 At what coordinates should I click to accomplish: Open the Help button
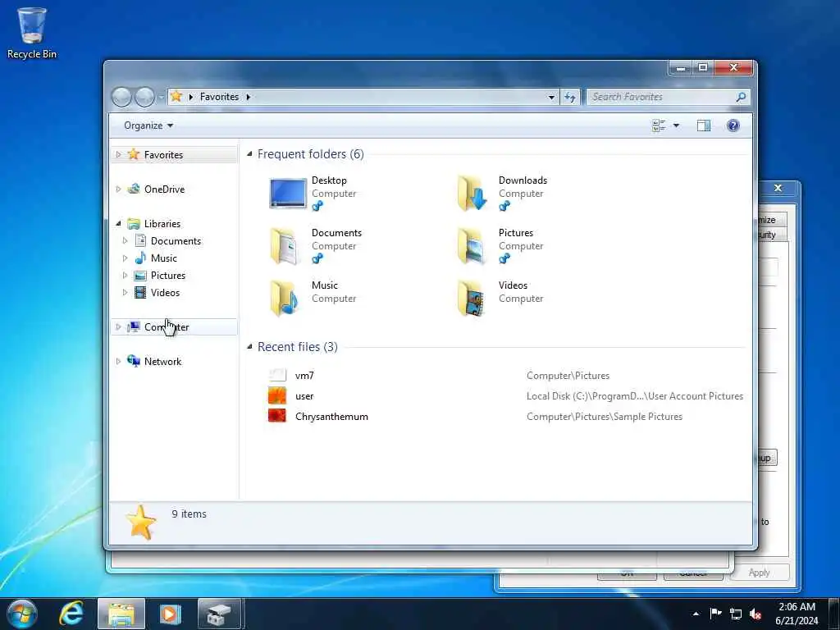point(733,126)
